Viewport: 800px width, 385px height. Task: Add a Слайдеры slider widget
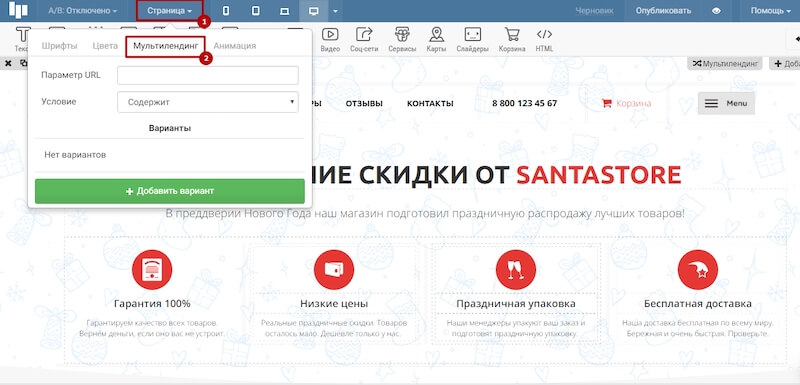[472, 40]
